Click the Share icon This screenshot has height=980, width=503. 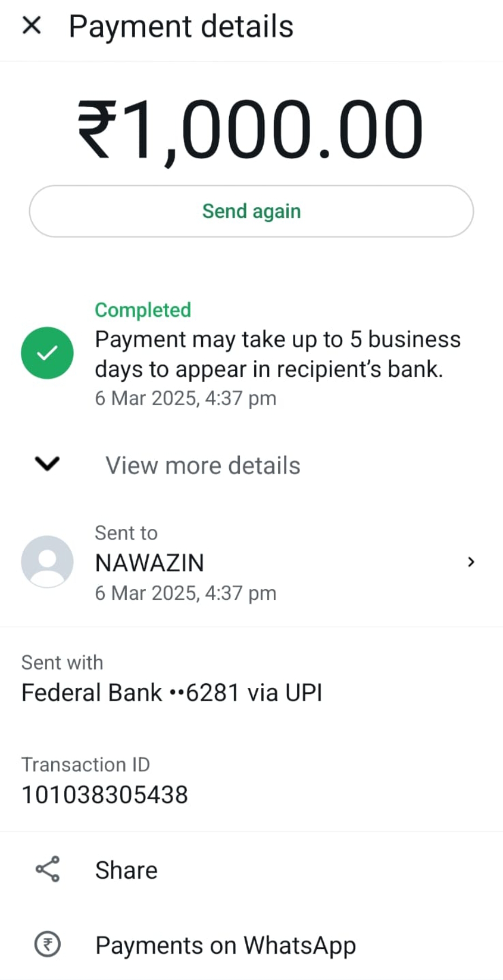[48, 869]
